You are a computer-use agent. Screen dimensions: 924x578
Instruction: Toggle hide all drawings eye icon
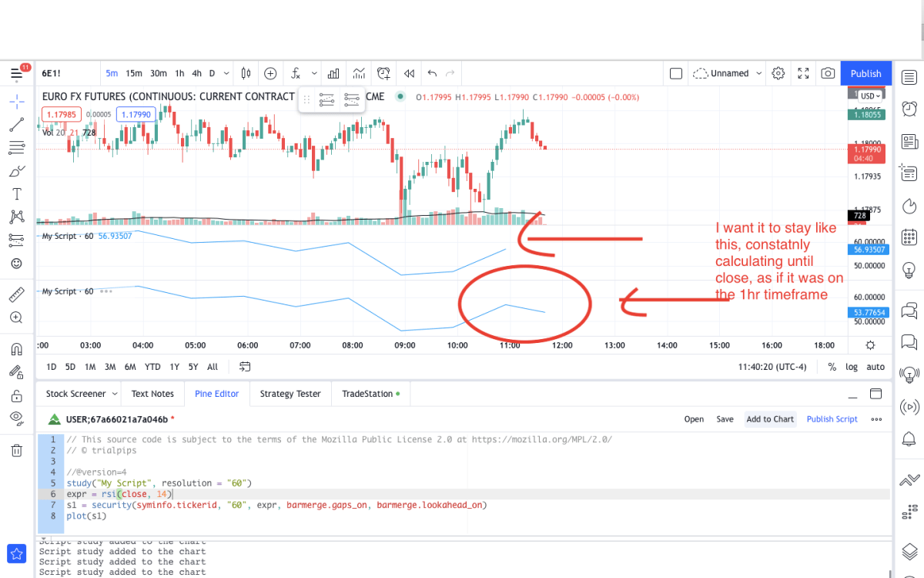coord(16,418)
